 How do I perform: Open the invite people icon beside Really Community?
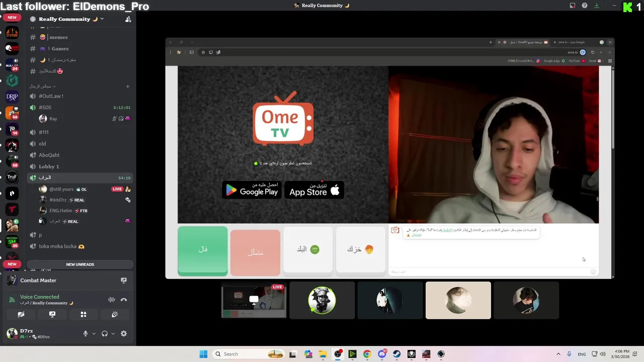(128, 19)
